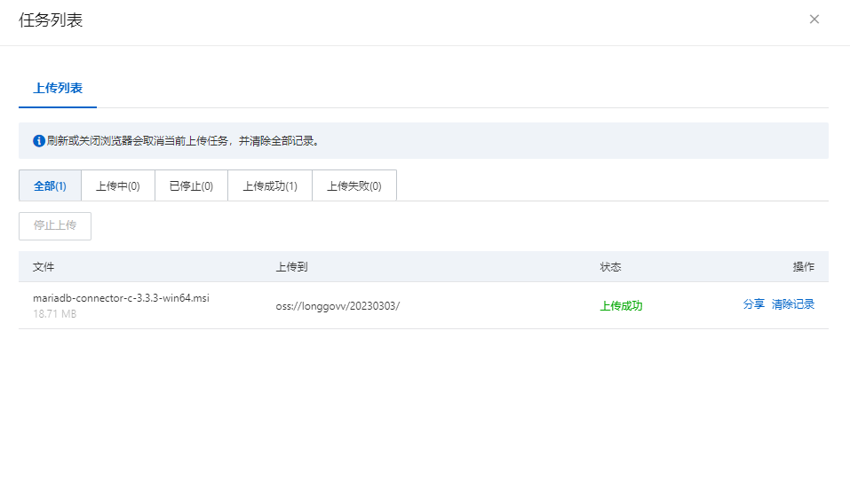This screenshot has height=504, width=850.
Task: Click the 刷新或关闭浏览器 notice text
Action: [183, 141]
